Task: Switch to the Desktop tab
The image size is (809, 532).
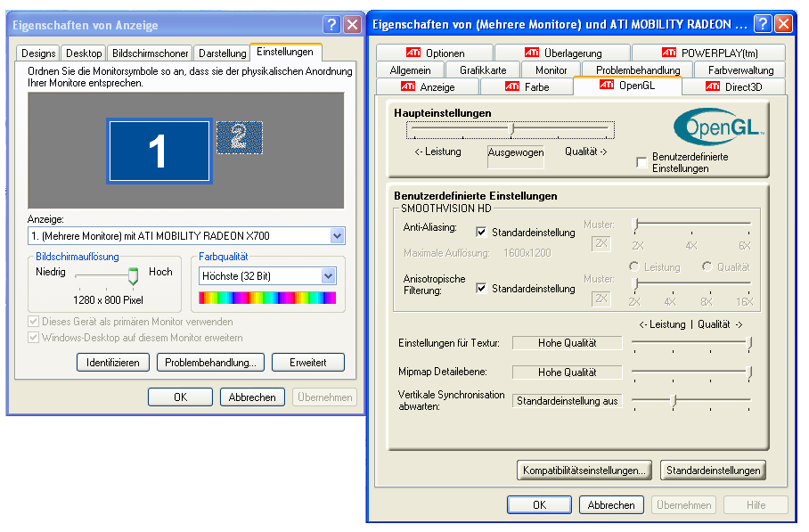Action: click(x=84, y=53)
